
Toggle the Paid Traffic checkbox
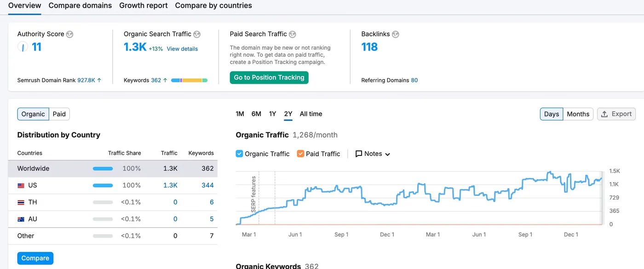(x=300, y=154)
